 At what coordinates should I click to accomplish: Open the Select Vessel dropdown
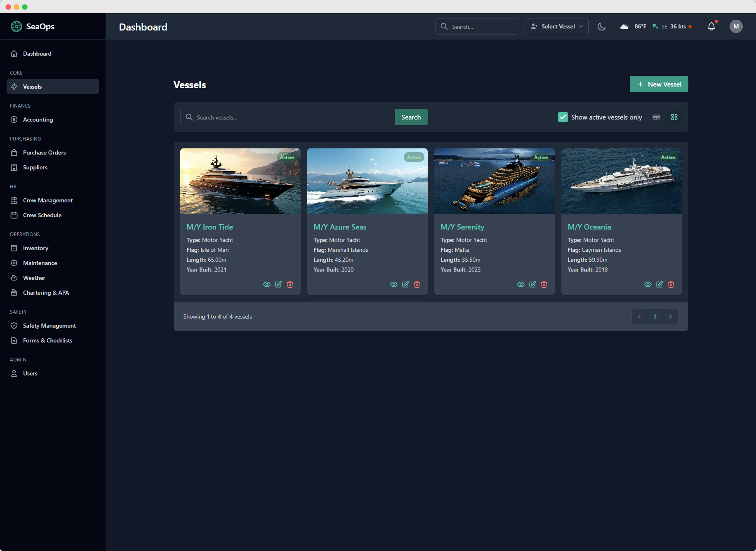point(556,26)
